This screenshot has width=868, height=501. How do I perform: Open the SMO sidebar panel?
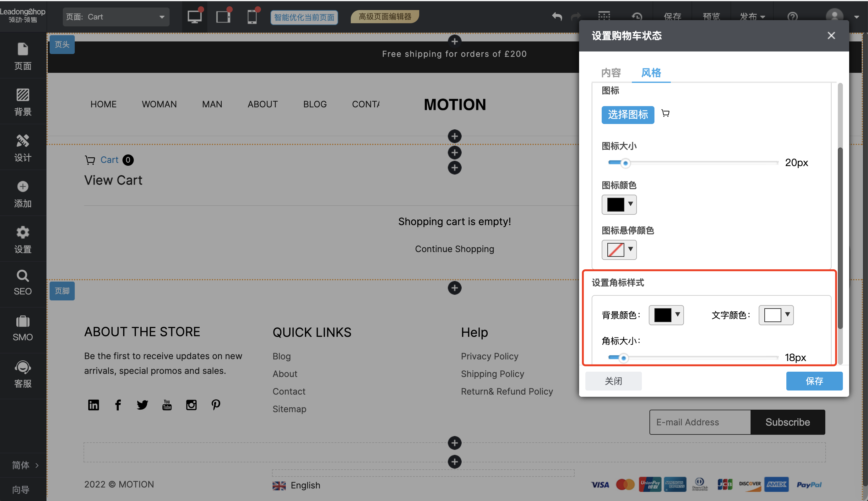tap(23, 328)
